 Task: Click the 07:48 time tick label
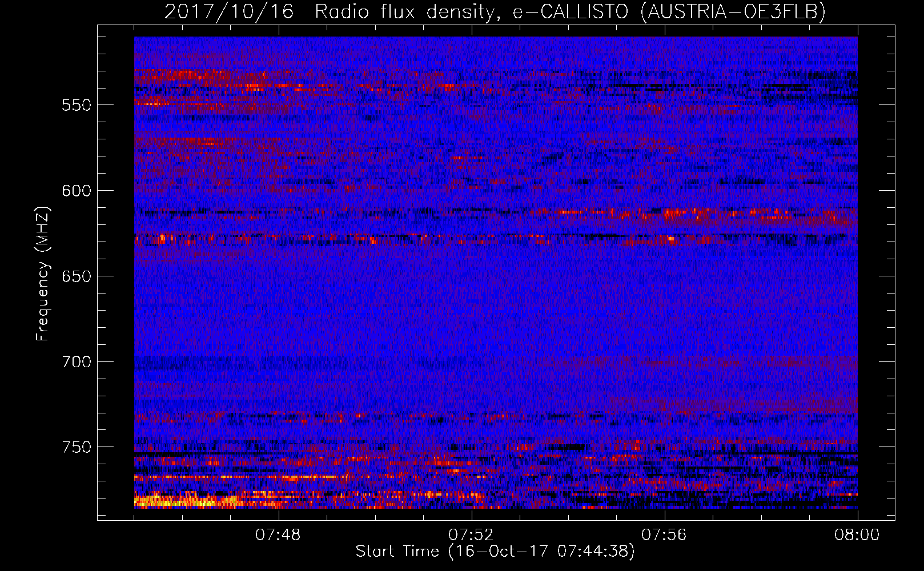(x=278, y=535)
